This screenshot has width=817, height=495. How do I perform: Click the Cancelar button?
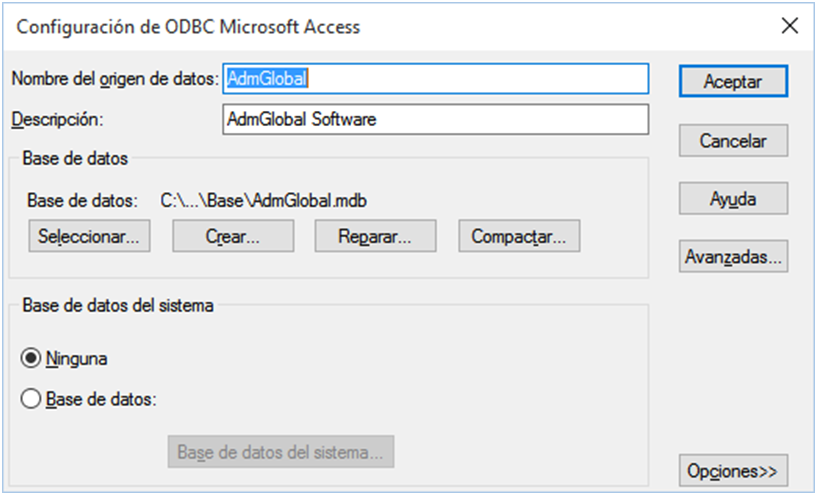click(733, 141)
